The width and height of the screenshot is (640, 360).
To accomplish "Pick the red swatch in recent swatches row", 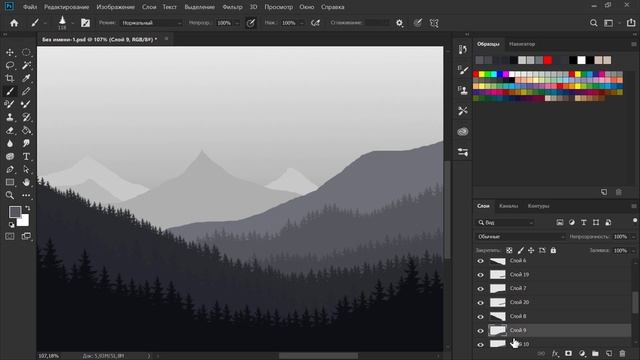I will [x=548, y=60].
